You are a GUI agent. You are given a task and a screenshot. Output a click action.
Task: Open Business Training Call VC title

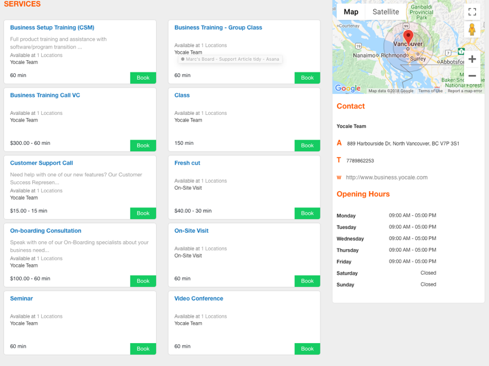pos(45,95)
